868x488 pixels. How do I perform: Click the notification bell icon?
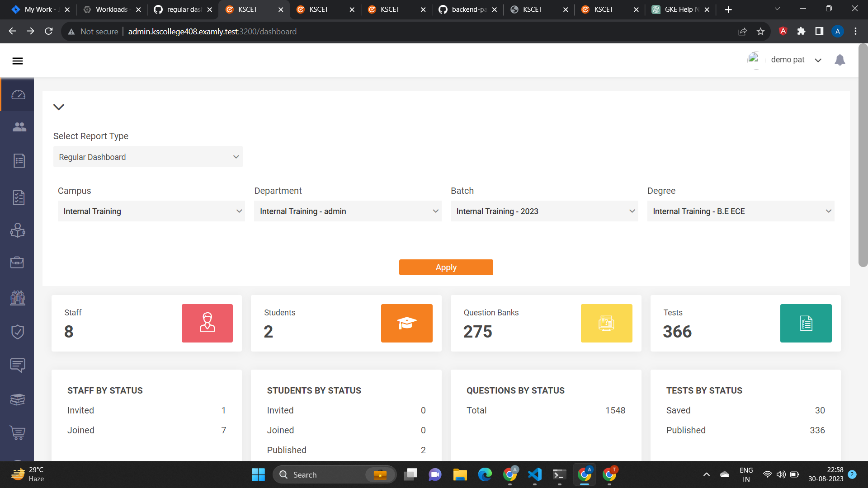point(840,60)
